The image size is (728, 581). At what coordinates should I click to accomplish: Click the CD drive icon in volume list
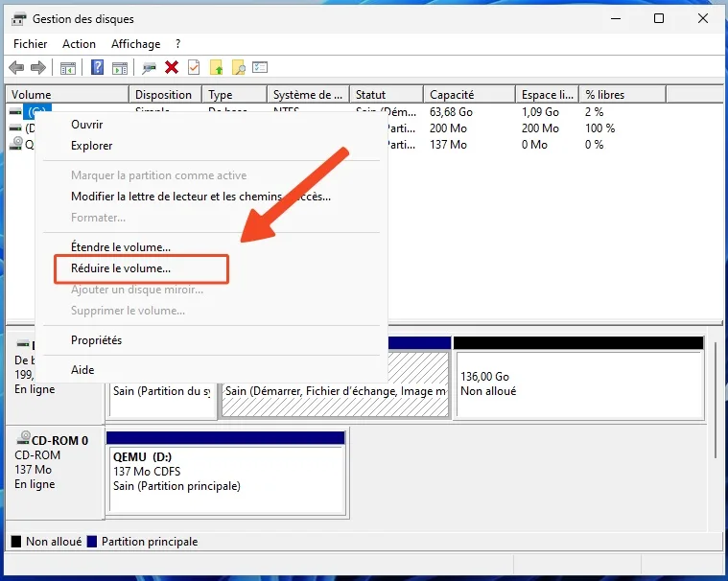tap(15, 144)
